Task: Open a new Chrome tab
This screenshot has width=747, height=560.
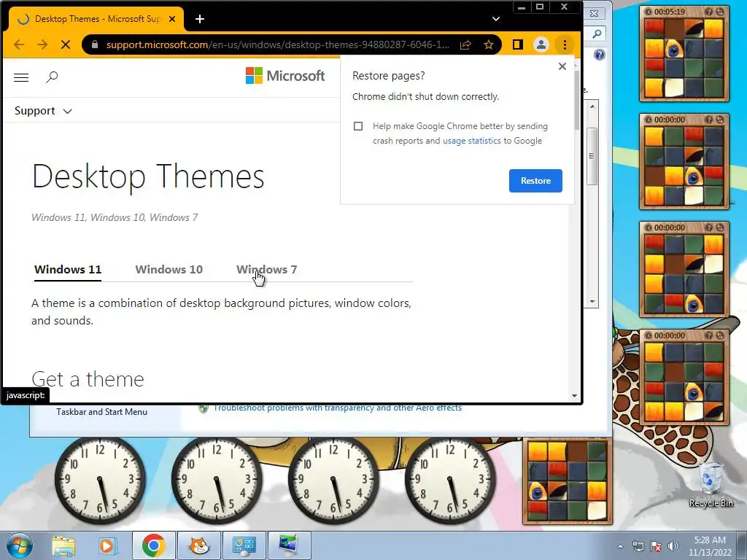Action: pos(200,19)
